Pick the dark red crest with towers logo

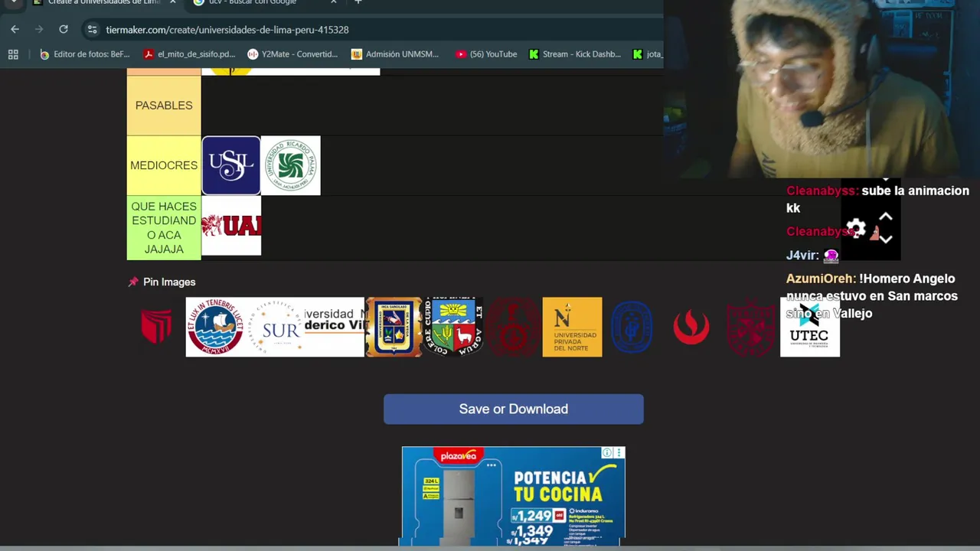point(751,327)
